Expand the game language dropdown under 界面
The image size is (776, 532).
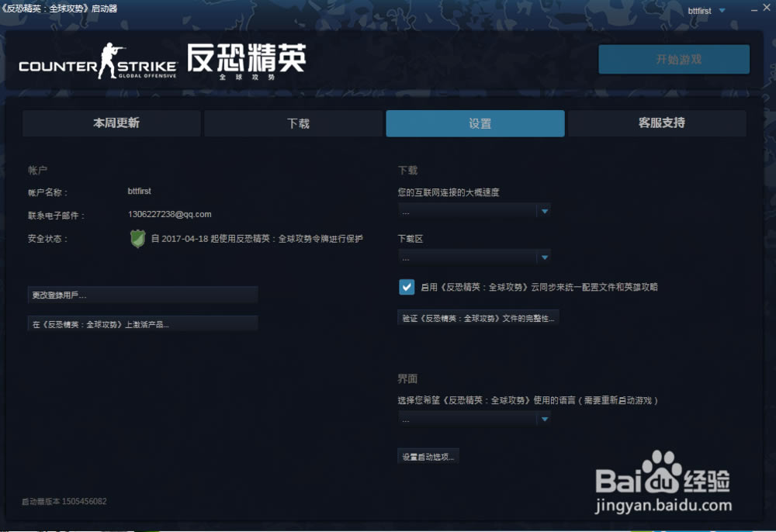pyautogui.click(x=474, y=419)
